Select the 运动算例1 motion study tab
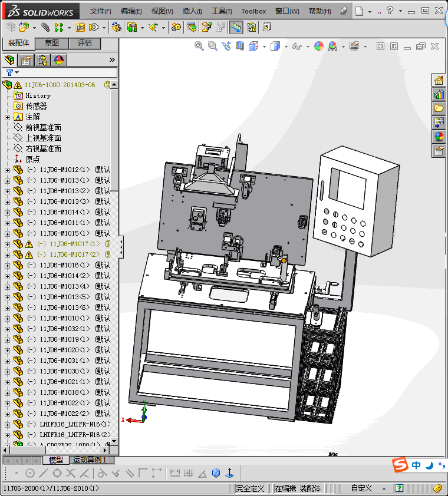448x496 pixels. pos(88,460)
